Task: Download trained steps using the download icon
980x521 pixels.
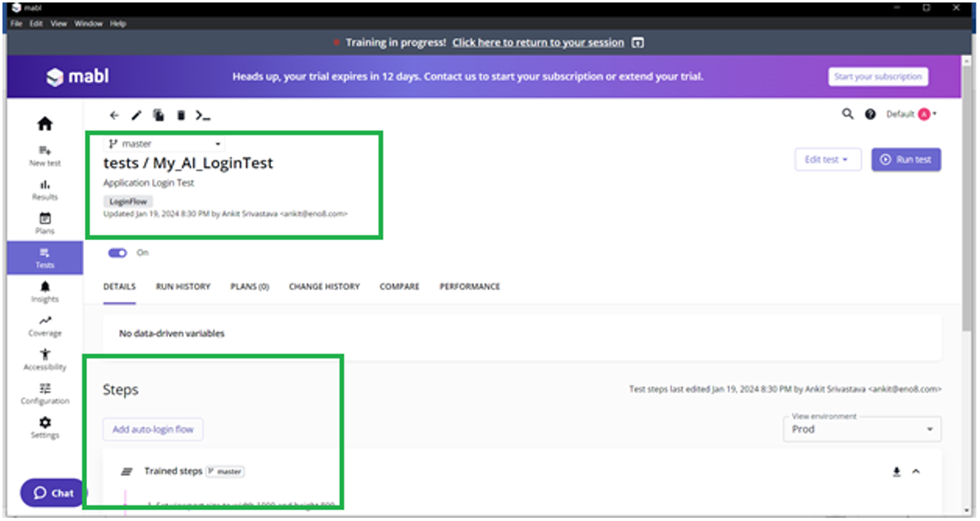Action: pyautogui.click(x=896, y=472)
